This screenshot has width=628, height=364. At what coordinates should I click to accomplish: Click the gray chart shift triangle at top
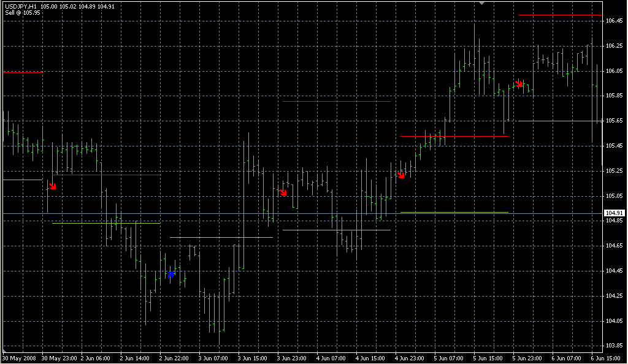[x=483, y=4]
